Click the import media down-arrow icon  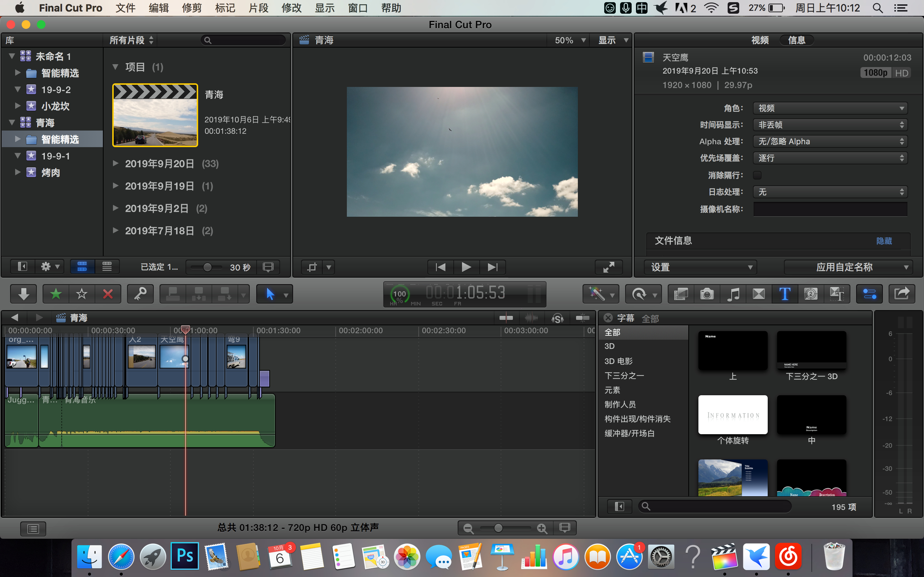[x=24, y=294]
